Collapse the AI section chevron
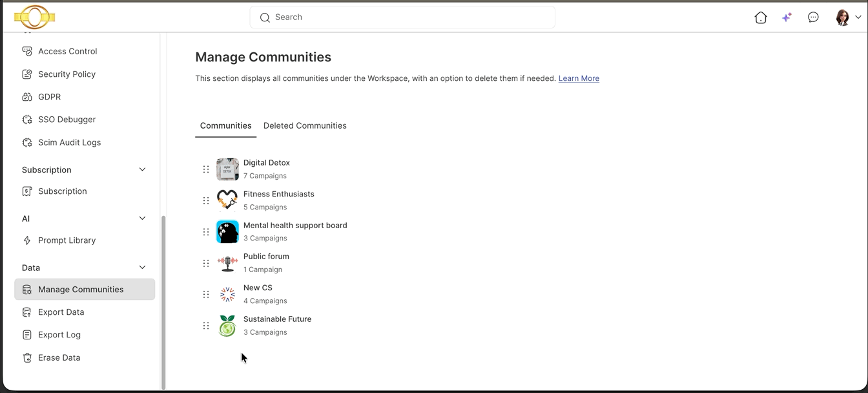The height and width of the screenshot is (393, 868). click(x=143, y=218)
